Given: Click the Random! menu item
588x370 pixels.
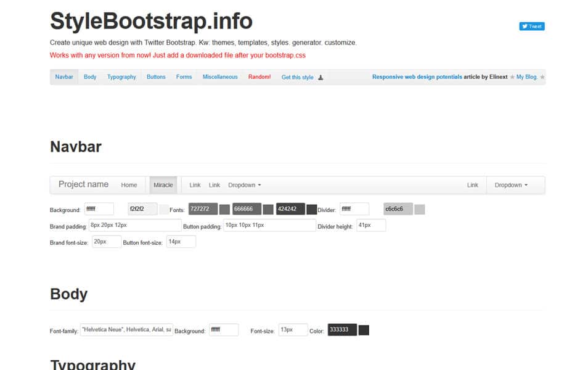Looking at the screenshot, I should tap(259, 76).
